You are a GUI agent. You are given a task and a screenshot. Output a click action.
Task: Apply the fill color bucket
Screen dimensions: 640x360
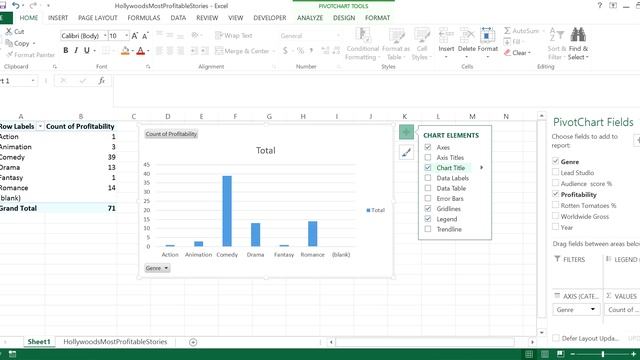[125, 51]
